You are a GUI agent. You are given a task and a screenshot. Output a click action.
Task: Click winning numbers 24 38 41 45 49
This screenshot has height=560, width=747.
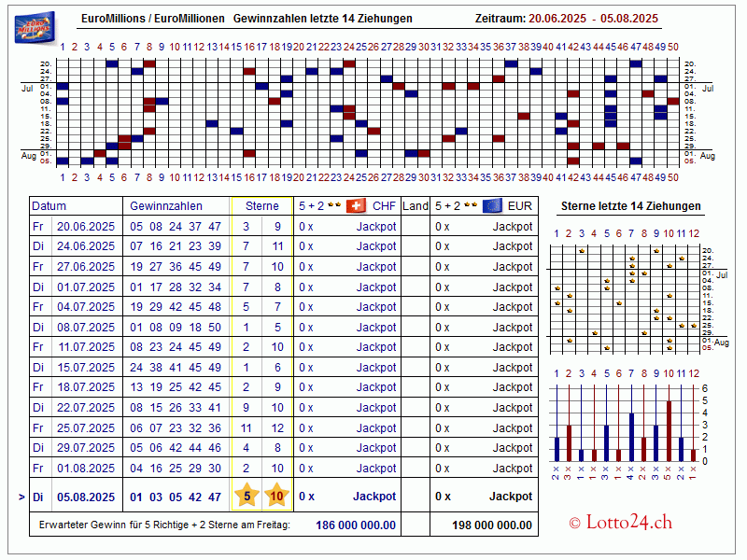176,368
